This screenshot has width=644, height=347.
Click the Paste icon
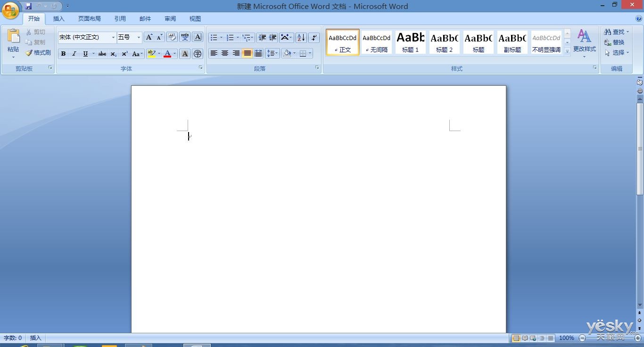13,36
